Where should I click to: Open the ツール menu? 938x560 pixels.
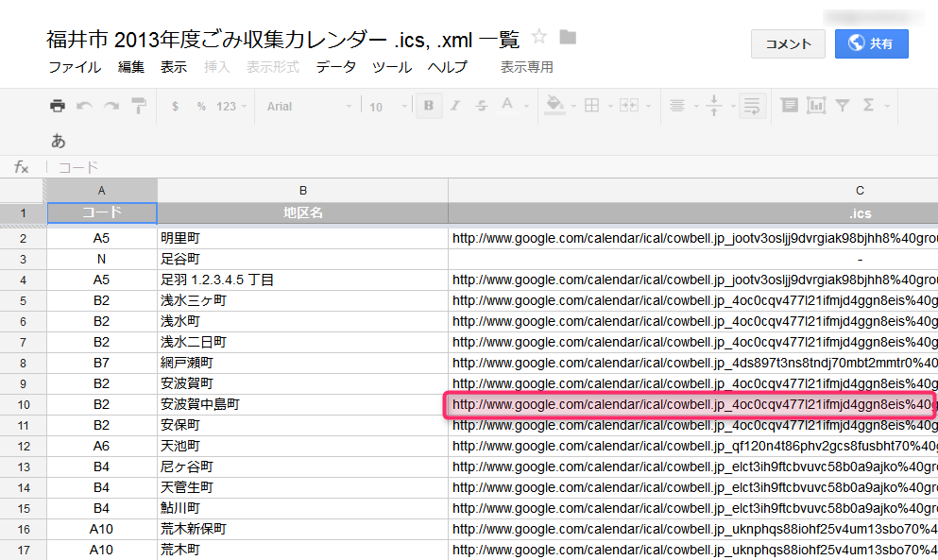click(392, 67)
